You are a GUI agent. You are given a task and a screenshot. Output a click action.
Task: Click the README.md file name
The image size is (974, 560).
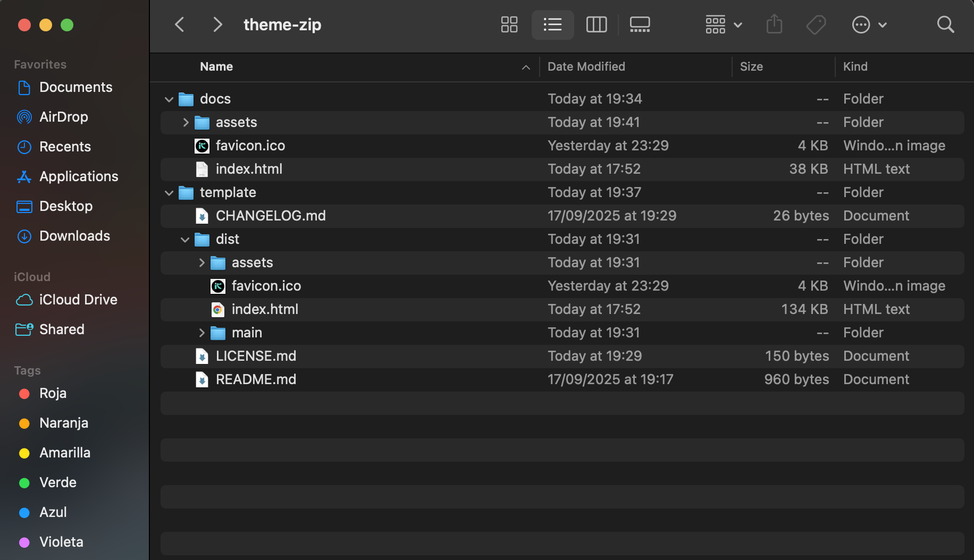[256, 379]
